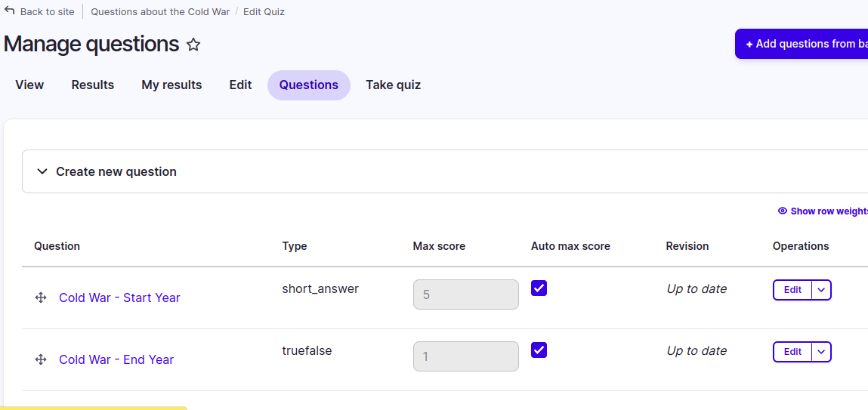
Task: Open the My results tab
Action: pos(171,85)
